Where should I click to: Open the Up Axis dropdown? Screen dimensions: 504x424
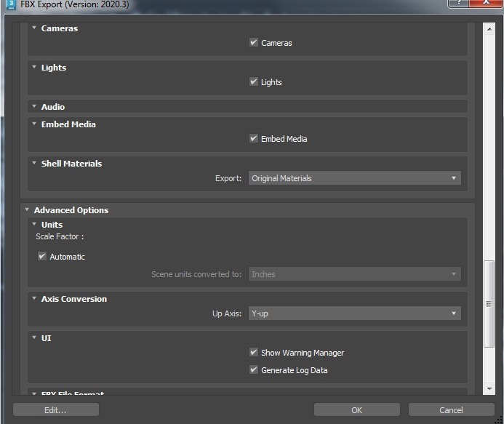pyautogui.click(x=354, y=313)
